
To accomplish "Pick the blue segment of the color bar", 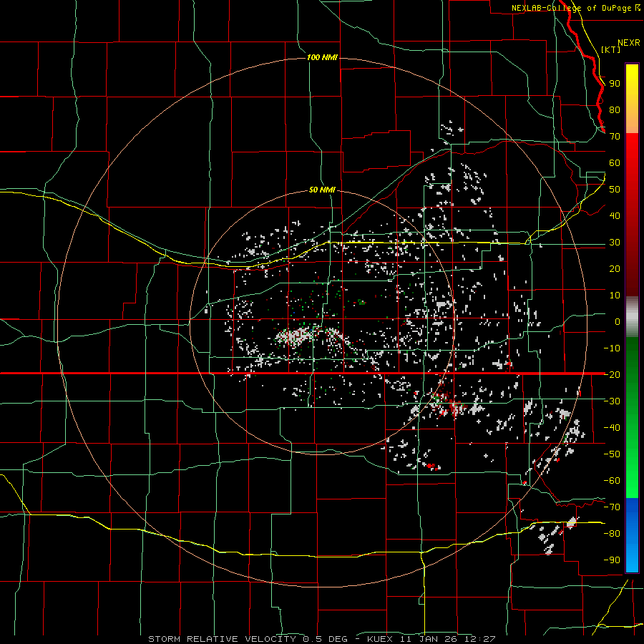I will pyautogui.click(x=632, y=535).
